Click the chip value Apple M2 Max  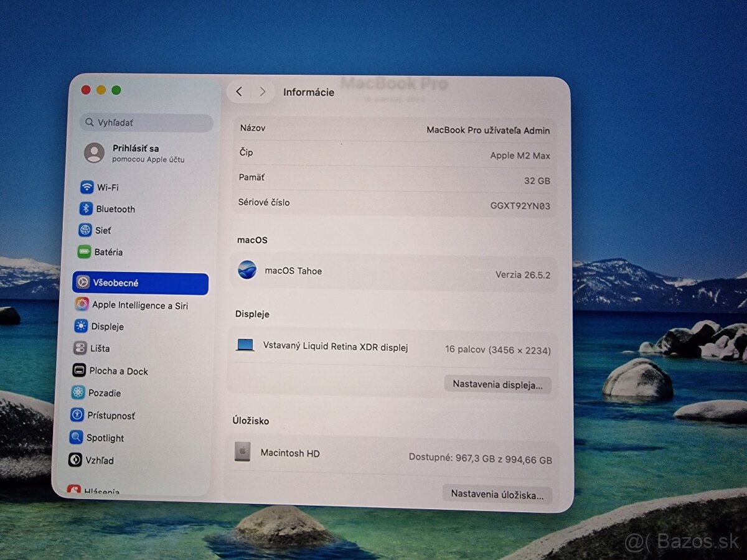(520, 156)
